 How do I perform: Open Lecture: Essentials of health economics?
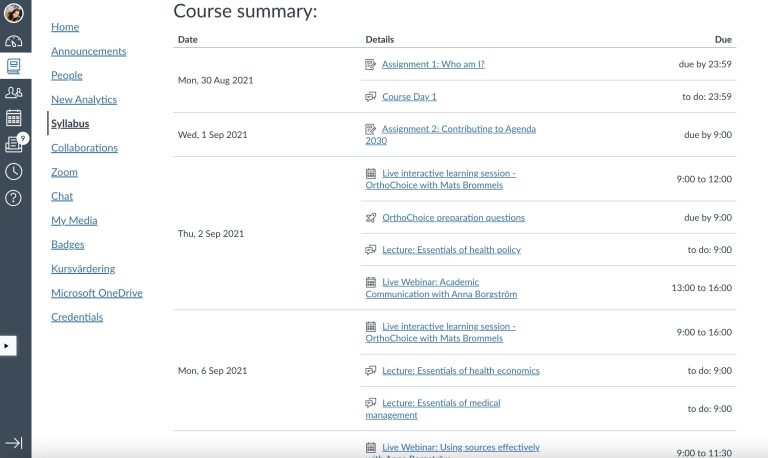[460, 370]
